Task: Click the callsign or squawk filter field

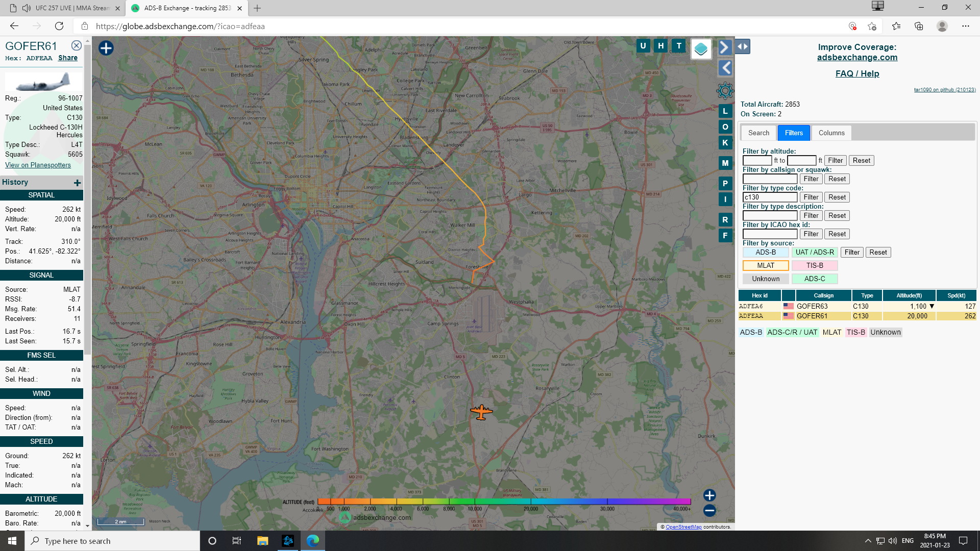Action: click(x=770, y=179)
